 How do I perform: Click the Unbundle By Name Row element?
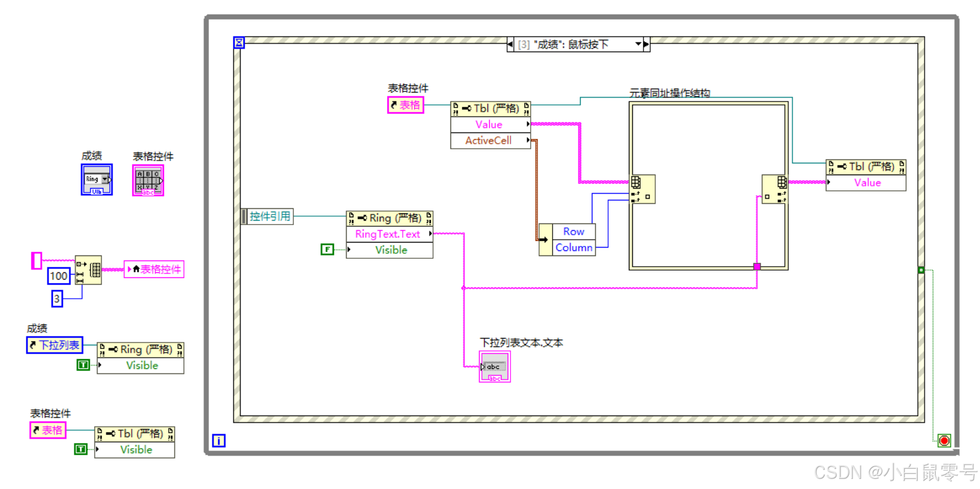tap(574, 231)
